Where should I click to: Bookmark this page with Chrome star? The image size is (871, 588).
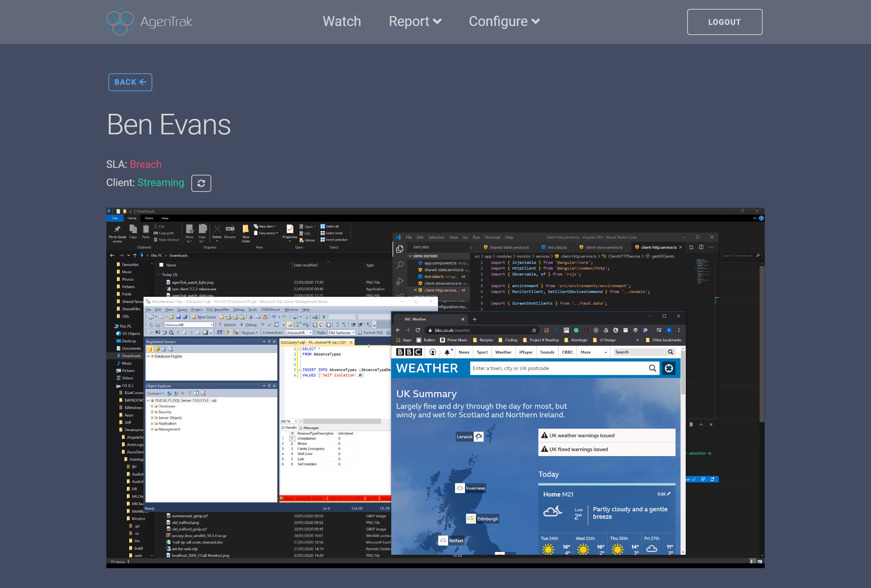click(534, 330)
